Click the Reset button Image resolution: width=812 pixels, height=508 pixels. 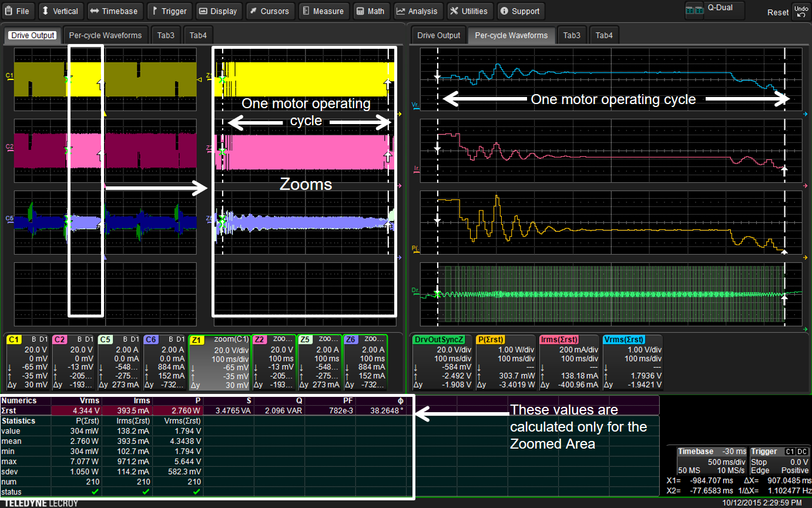778,12
